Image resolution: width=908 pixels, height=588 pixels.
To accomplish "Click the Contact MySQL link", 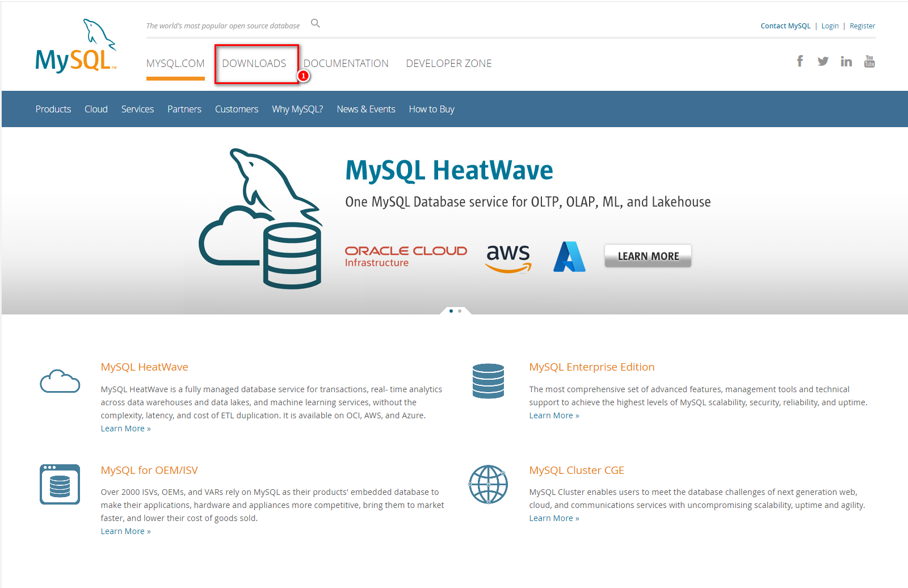I will [x=785, y=26].
